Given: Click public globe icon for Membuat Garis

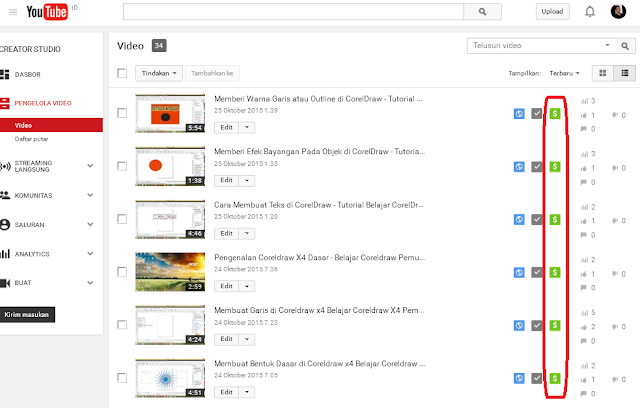Looking at the screenshot, I should pos(519,325).
